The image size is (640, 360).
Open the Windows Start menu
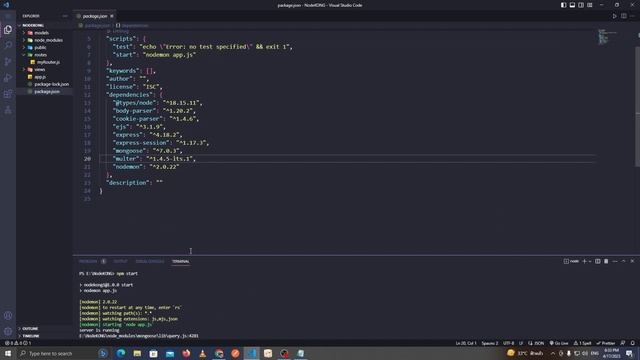[8, 353]
